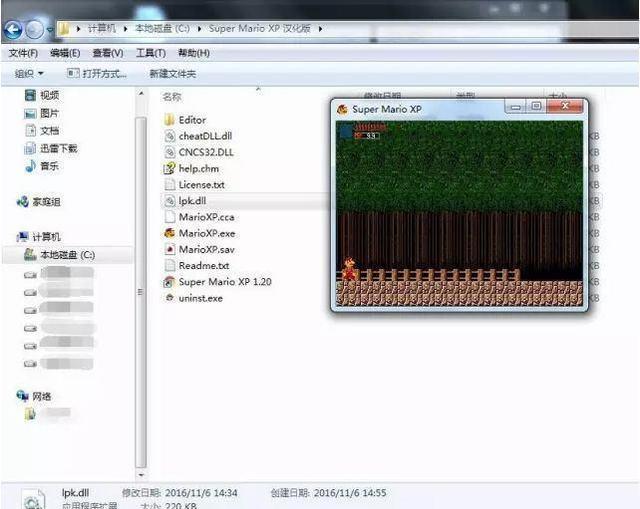Minimize the Super Mario XP game window
This screenshot has width=640, height=509.
pos(516,107)
